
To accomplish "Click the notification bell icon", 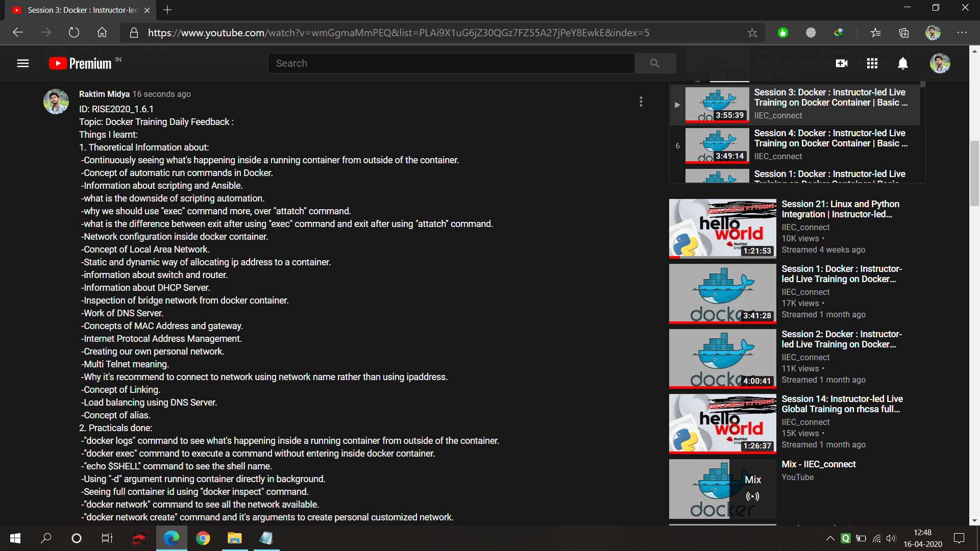I will pos(904,63).
